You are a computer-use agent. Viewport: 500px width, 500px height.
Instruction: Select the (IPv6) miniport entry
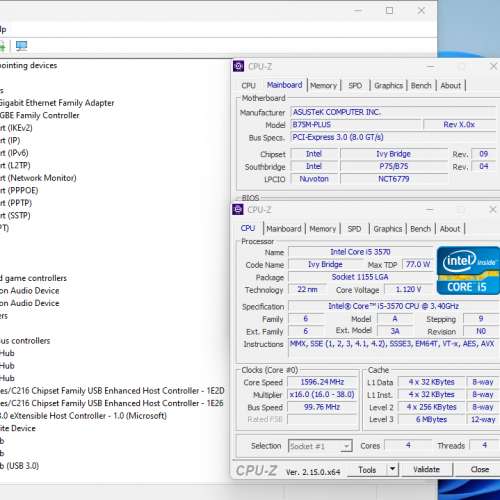pyautogui.click(x=14, y=153)
